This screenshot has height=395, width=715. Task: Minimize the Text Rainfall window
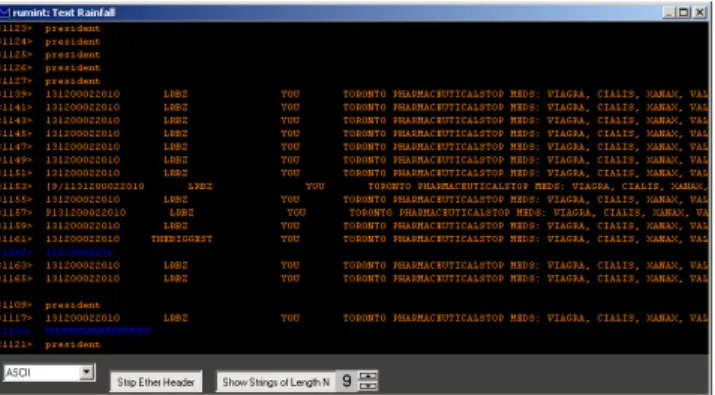click(x=669, y=12)
